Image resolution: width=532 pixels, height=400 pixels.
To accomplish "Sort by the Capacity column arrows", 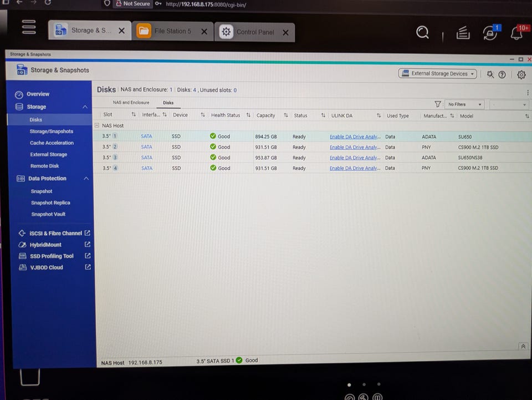I will (x=286, y=115).
